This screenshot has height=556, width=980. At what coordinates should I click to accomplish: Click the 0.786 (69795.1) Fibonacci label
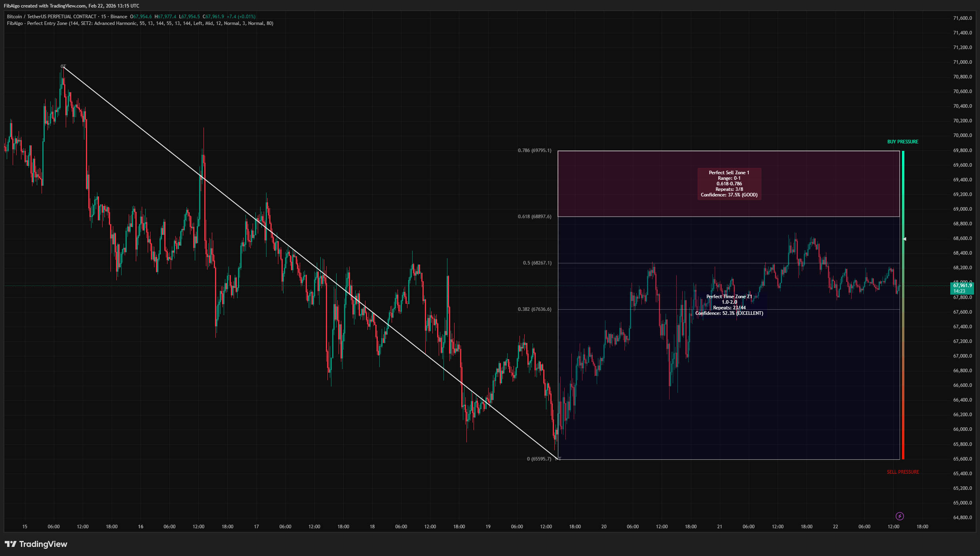point(534,150)
